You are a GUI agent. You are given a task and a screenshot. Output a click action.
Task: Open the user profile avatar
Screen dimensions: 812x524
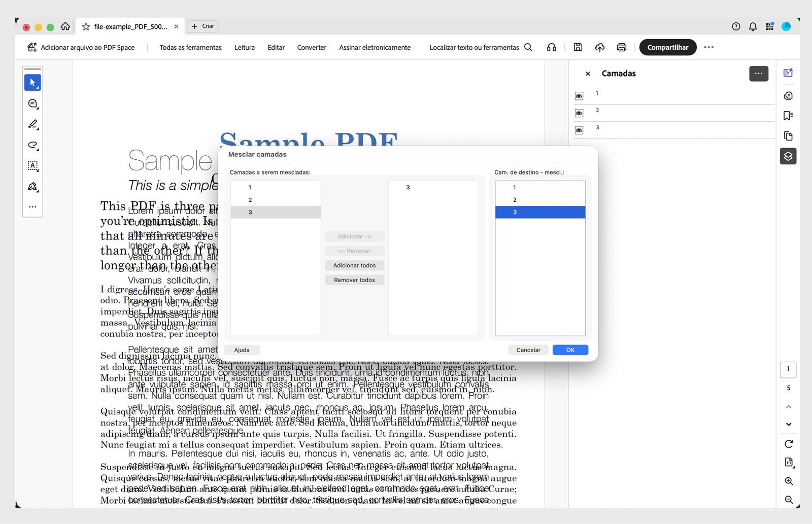tap(786, 26)
